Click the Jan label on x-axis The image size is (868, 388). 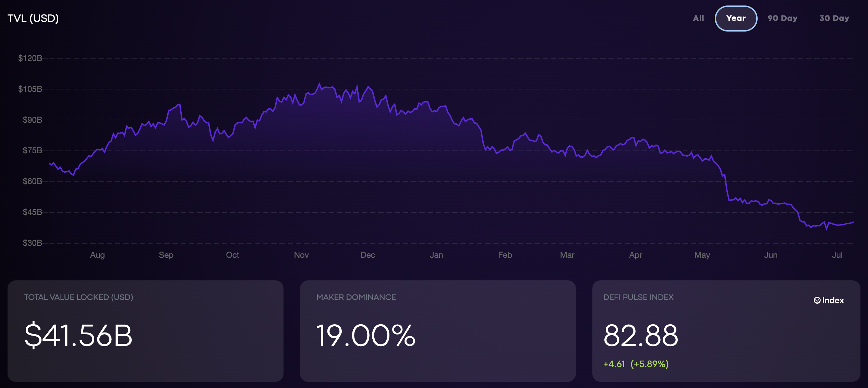[436, 255]
